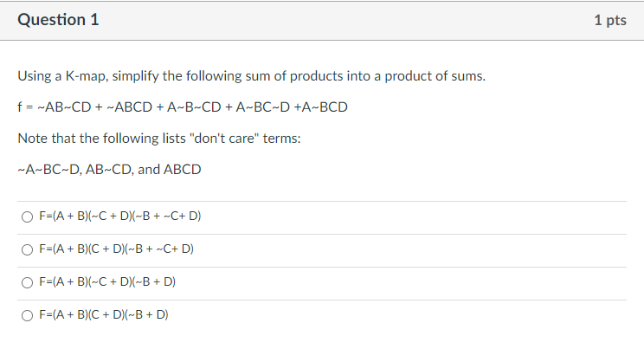The width and height of the screenshot is (644, 349).
Task: Click answer text F=(A + B)(~C + D)(~B + ~C+ D)
Action: [119, 217]
